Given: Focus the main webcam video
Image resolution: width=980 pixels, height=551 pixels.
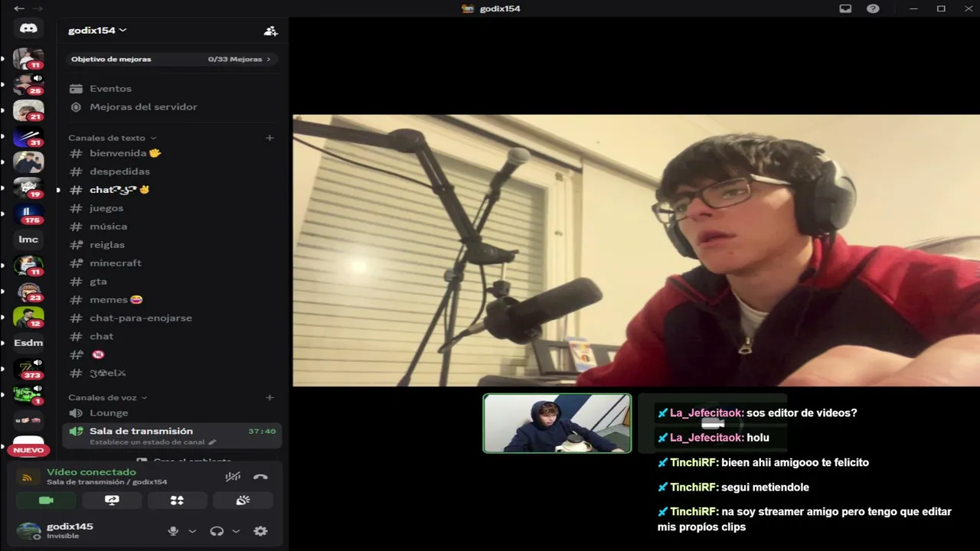Looking at the screenshot, I should pos(635,250).
